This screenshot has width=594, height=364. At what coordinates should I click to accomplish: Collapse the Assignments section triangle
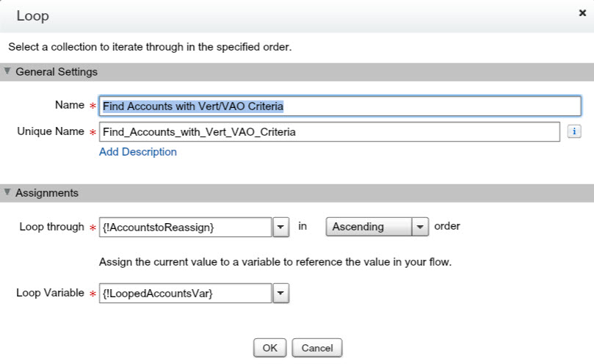pyautogui.click(x=7, y=193)
